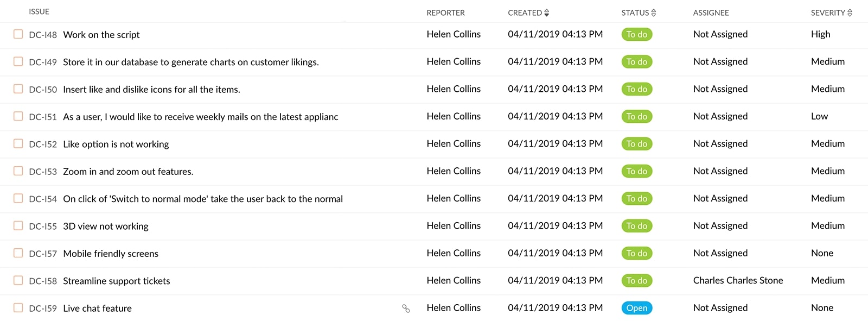Change the To do status on DC-I51
This screenshot has width=868, height=321.
(637, 116)
